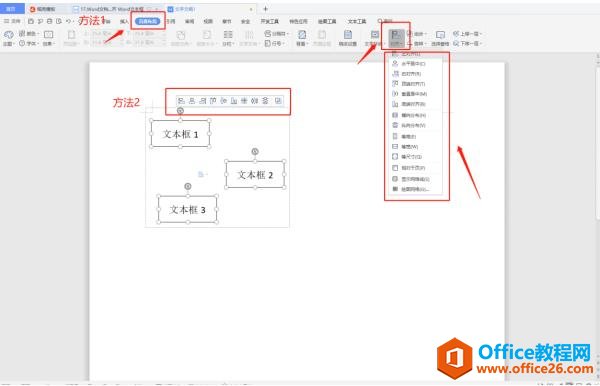Select text box 文本框 3
600x386 pixels.
[x=188, y=209]
